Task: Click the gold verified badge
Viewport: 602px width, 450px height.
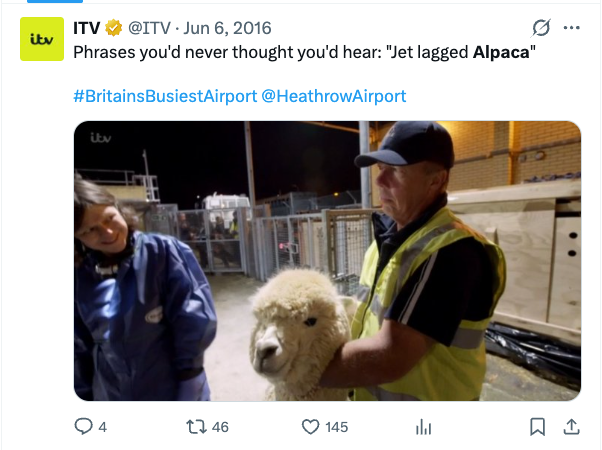Action: [114, 28]
